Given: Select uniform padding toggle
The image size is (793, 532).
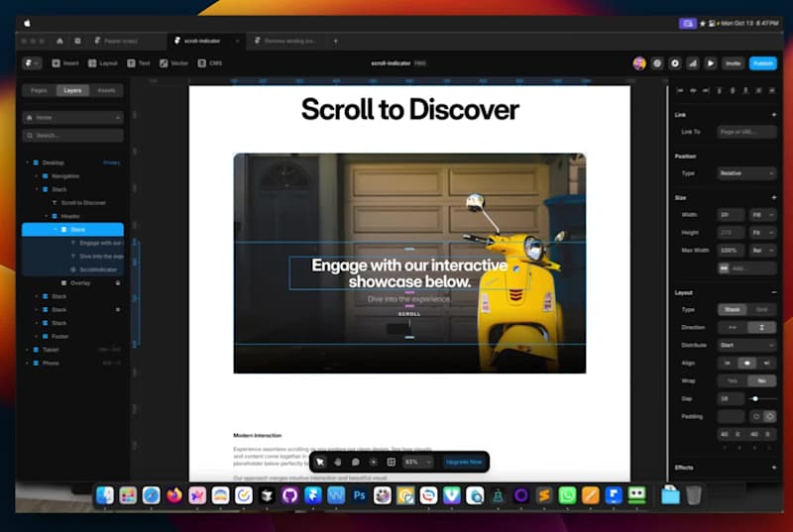Looking at the screenshot, I should coord(756,416).
